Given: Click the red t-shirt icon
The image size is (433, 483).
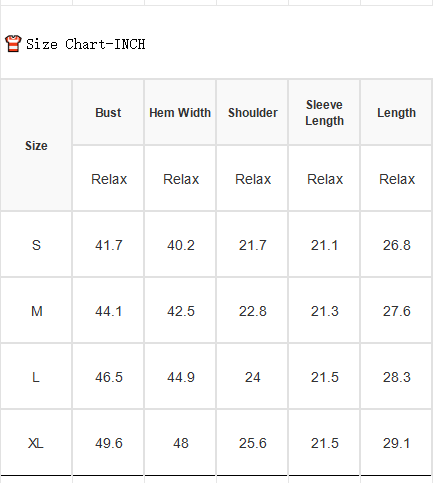Looking at the screenshot, I should pyautogui.click(x=13, y=44).
